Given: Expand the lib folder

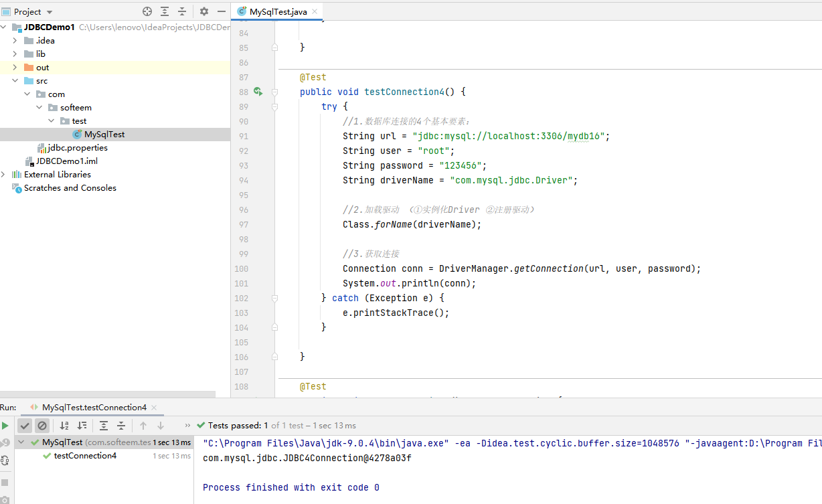Looking at the screenshot, I should click(15, 54).
